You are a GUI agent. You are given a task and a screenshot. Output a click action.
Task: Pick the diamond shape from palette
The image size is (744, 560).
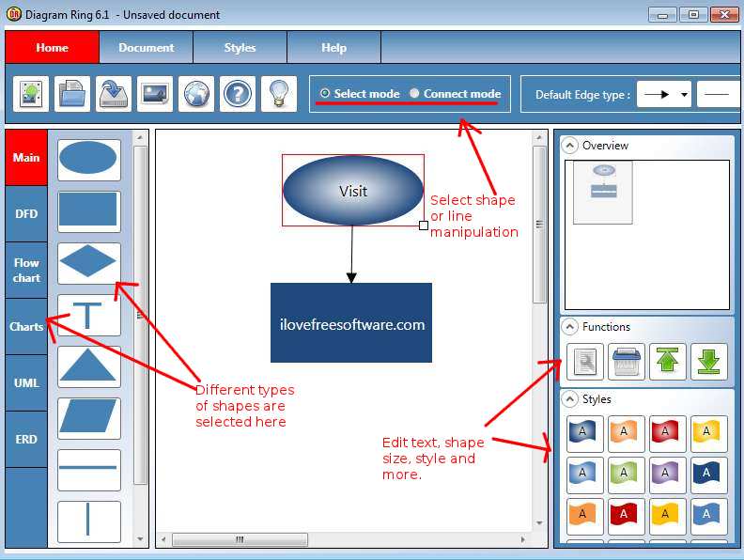(x=88, y=263)
